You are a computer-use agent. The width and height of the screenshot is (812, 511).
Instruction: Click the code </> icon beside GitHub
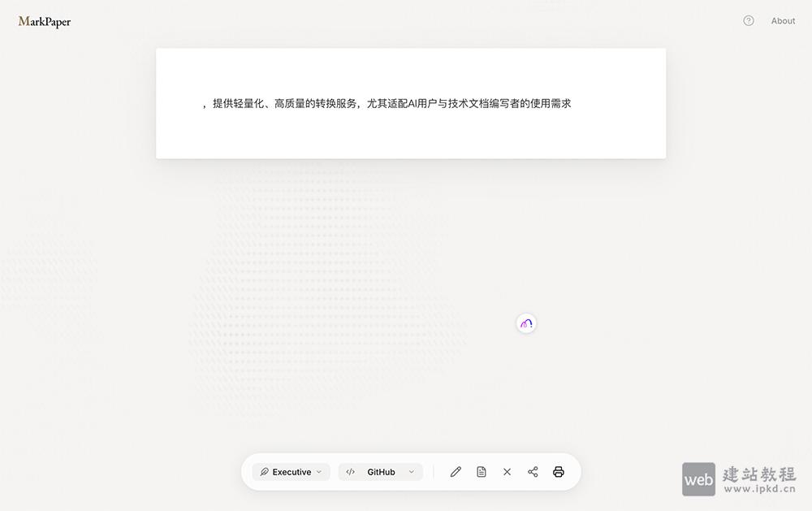[x=351, y=472]
